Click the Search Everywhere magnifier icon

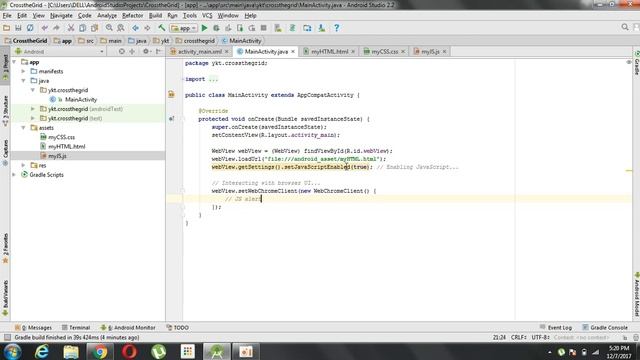(x=625, y=27)
